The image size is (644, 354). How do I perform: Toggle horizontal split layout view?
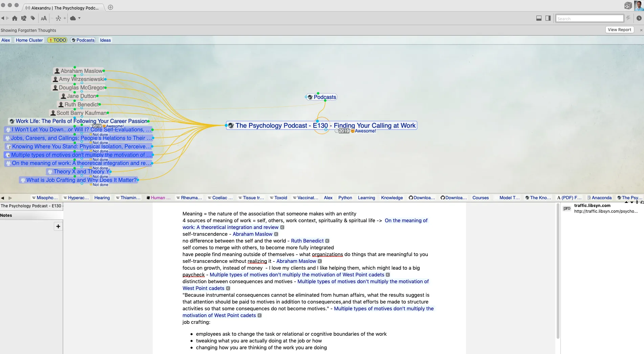click(x=539, y=18)
